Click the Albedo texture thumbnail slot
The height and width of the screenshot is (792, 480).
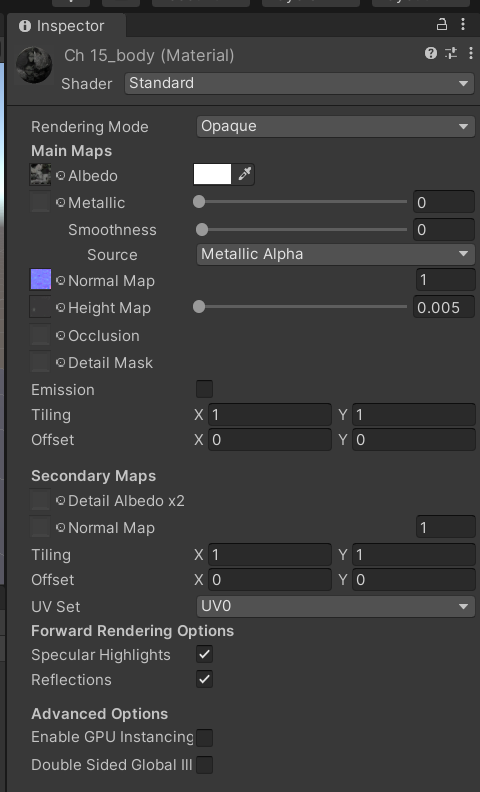40,175
